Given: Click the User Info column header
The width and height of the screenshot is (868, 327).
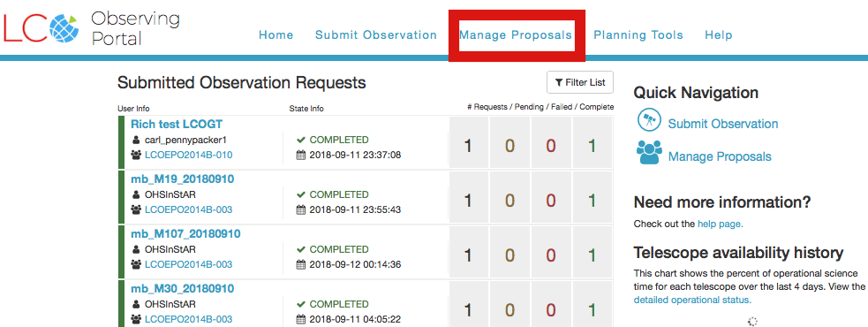Looking at the screenshot, I should [133, 109].
